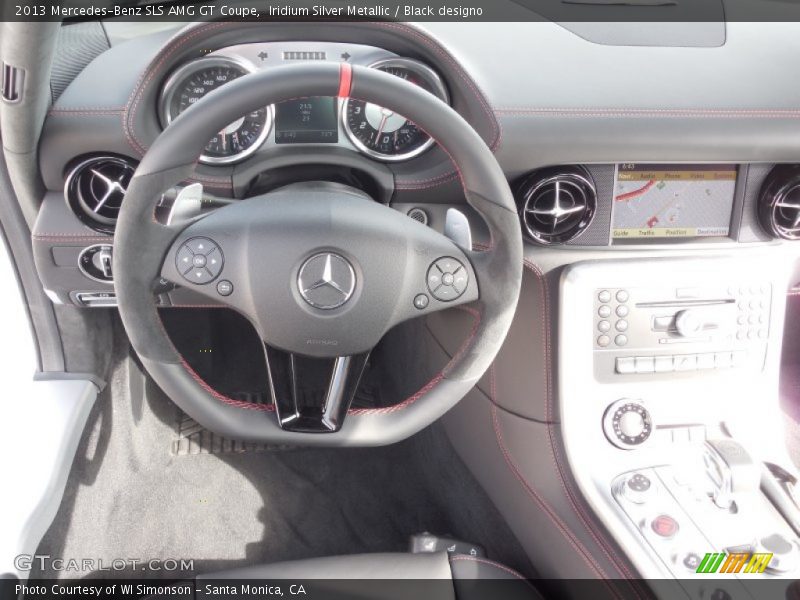Click the red engine start button on console
This screenshot has height=600, width=800.
665,526
